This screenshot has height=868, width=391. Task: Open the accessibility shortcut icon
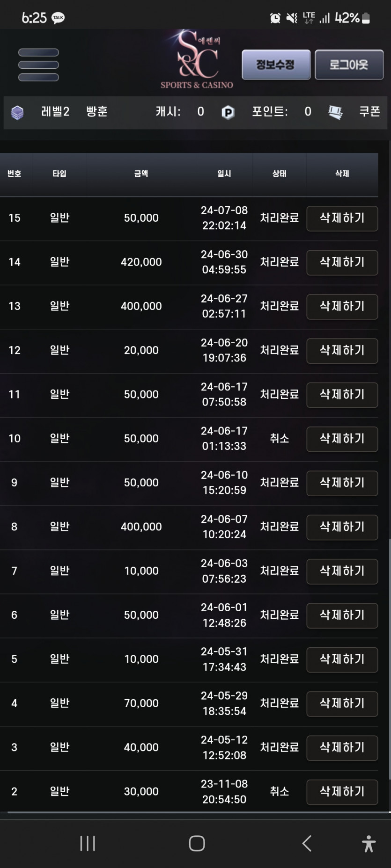click(x=369, y=843)
